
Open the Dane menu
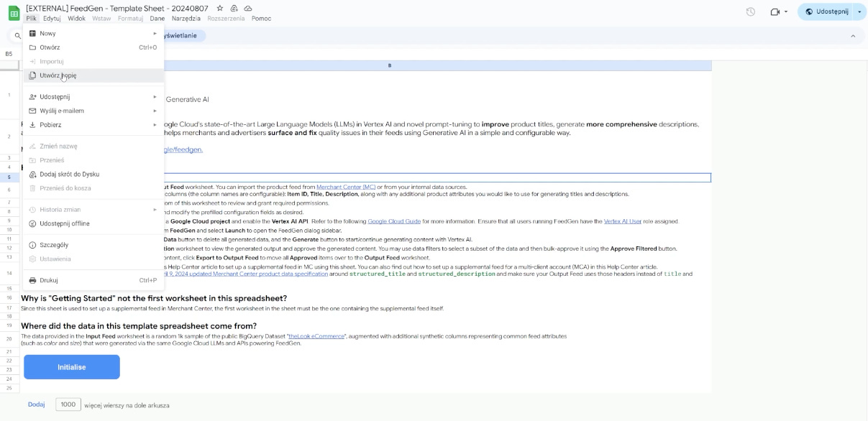157,19
